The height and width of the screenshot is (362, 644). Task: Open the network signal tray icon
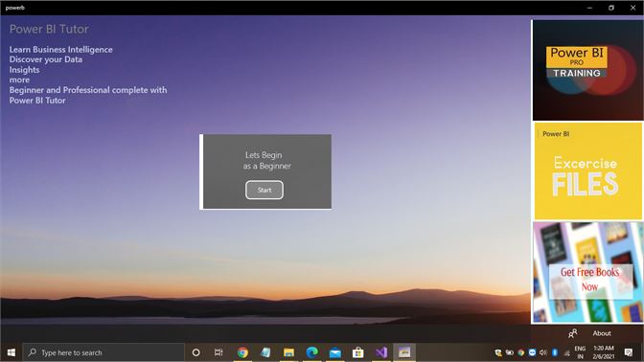click(x=566, y=352)
